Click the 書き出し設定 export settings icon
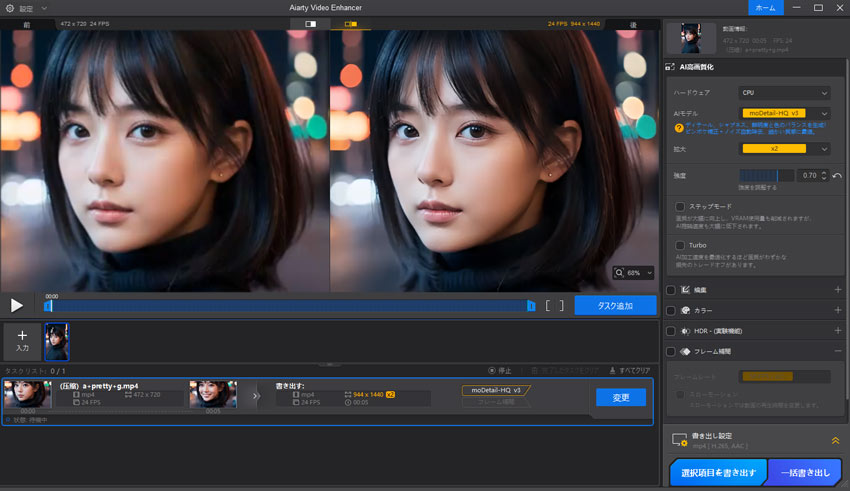 (679, 440)
